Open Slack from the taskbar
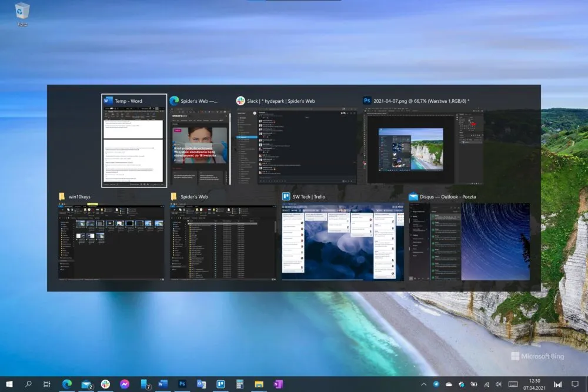 [105, 384]
